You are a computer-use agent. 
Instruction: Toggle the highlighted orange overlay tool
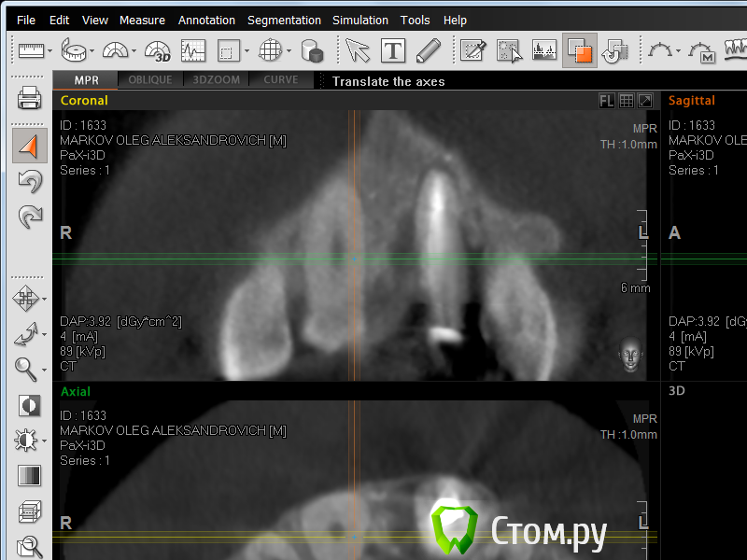tap(579, 50)
